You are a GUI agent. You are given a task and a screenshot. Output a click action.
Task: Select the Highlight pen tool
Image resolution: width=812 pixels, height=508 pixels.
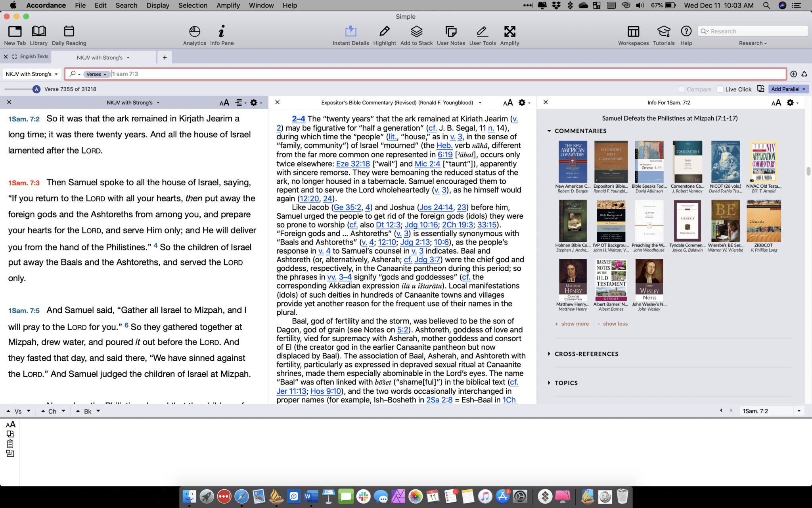(x=384, y=32)
